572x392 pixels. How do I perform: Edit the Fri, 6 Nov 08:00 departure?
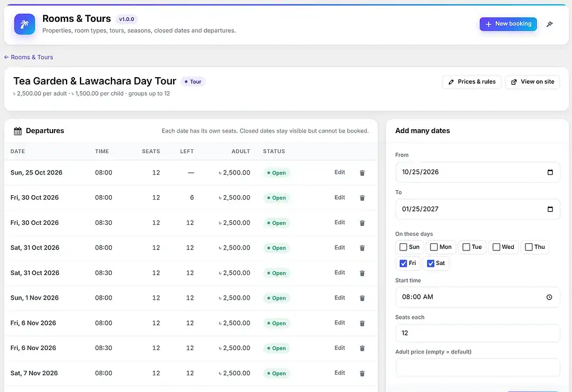click(x=340, y=323)
